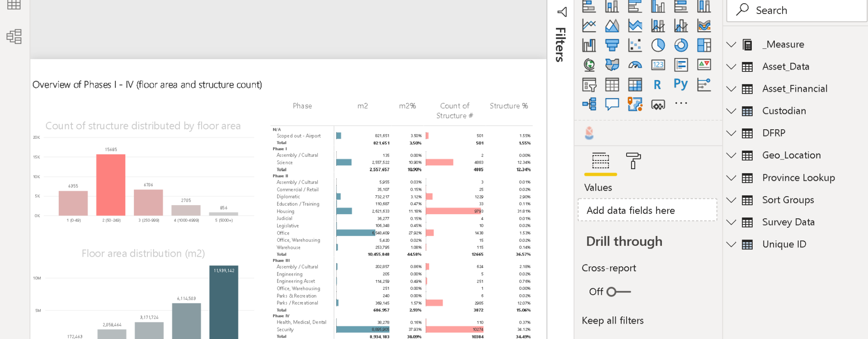Choose the Funnel chart visual
This screenshot has height=339, width=868.
(612, 45)
